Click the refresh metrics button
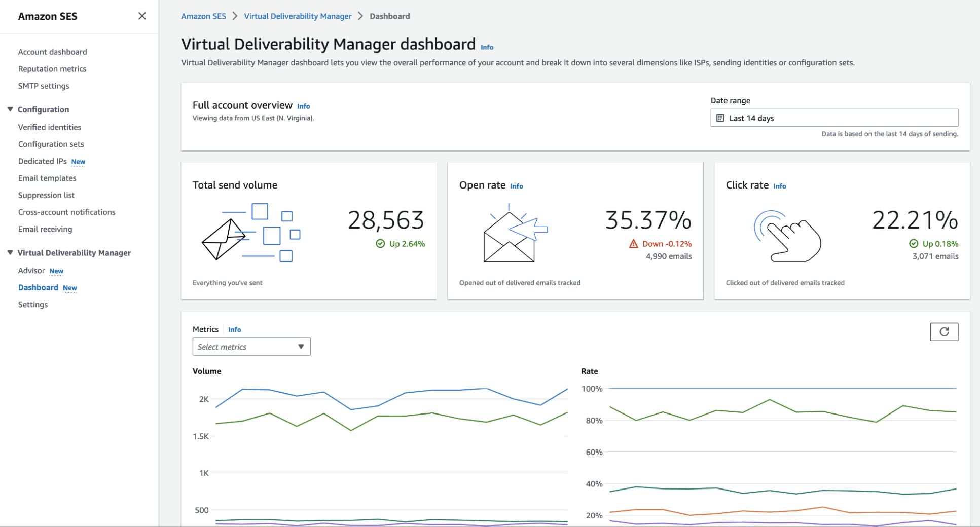Screen dimensions: 980x527 [944, 332]
